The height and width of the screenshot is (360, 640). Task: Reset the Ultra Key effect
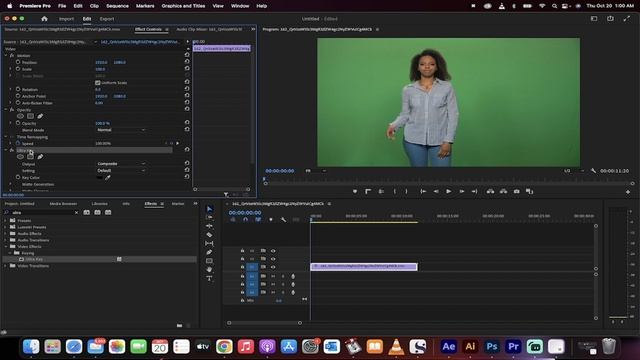point(187,150)
